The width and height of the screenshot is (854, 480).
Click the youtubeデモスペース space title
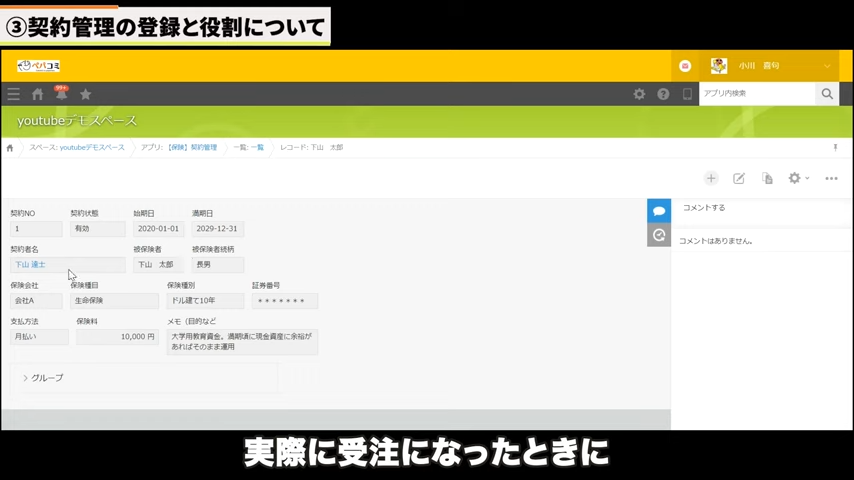77,121
